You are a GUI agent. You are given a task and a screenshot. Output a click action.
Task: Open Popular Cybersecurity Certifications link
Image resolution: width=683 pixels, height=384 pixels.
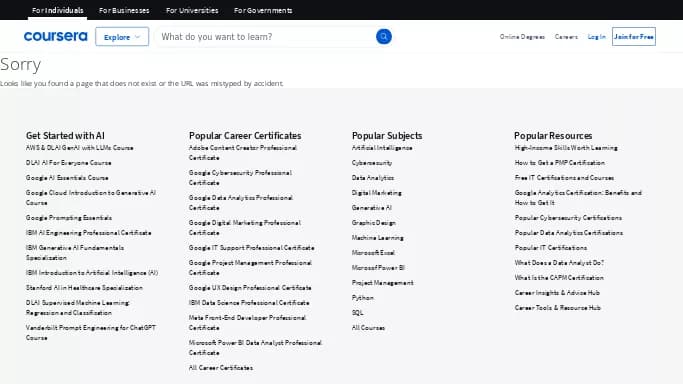568,218
